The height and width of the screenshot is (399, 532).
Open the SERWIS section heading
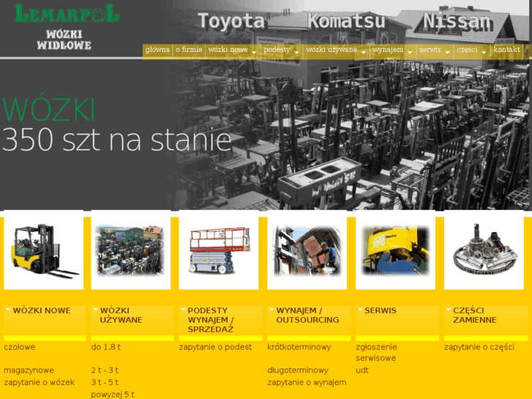point(380,310)
